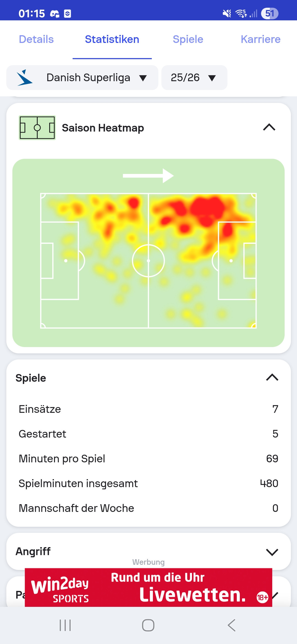Click the Danish Superliga logo icon

pos(24,78)
